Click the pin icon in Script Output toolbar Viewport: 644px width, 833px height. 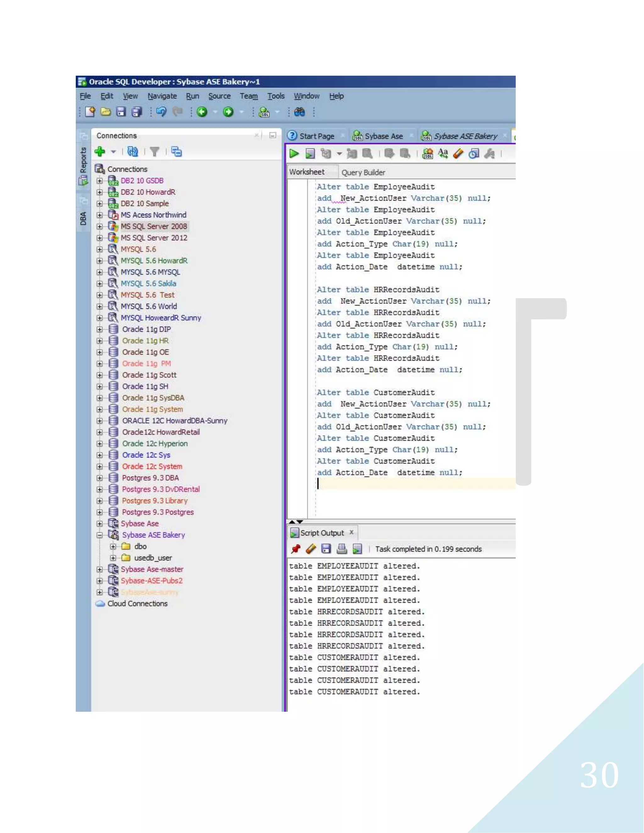(296, 549)
